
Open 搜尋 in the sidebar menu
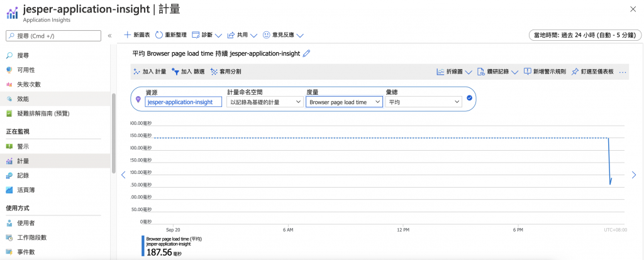tap(23, 55)
